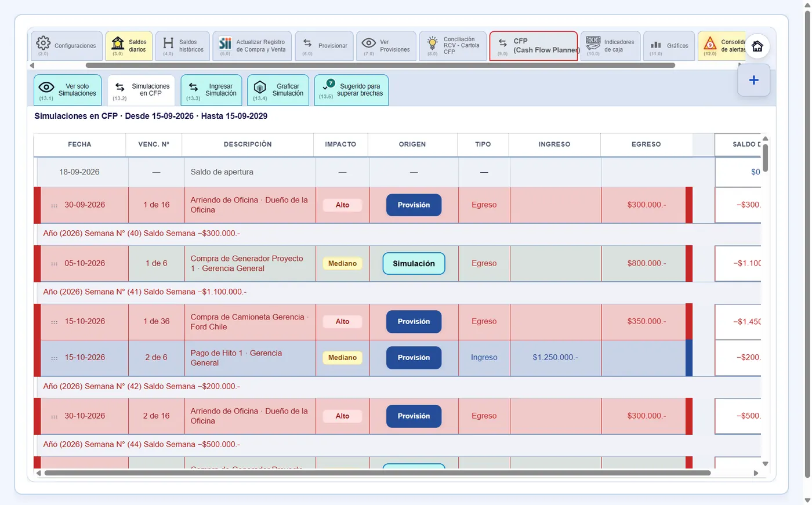Open Graficar Simulación sub-tab
This screenshot has width=812, height=505.
278,90
